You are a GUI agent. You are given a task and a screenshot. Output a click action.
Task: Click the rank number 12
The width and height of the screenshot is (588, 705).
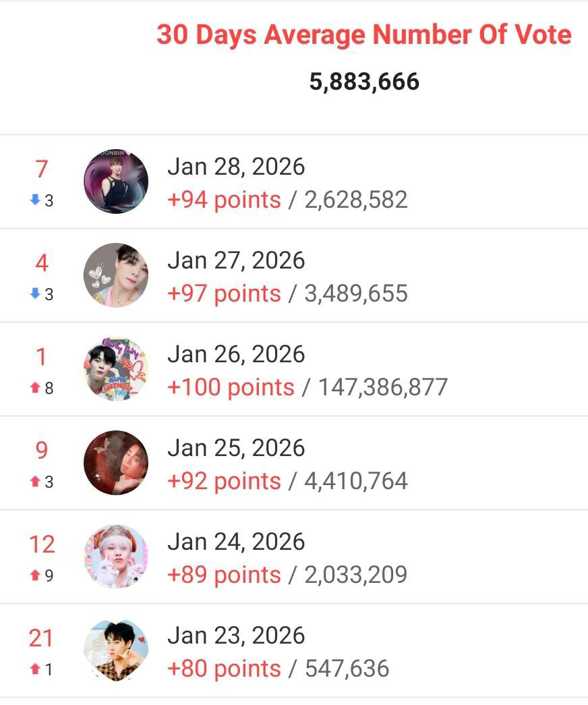pyautogui.click(x=42, y=544)
